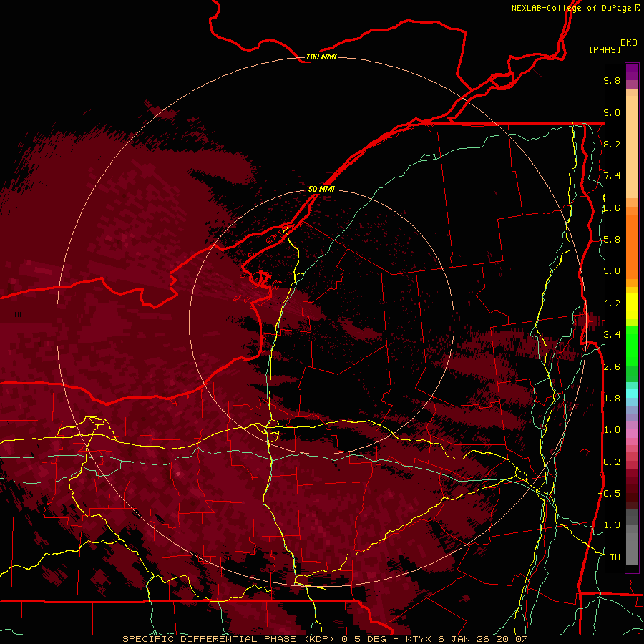Click the 2.6 scale value
This screenshot has width=644, height=644.
[612, 367]
